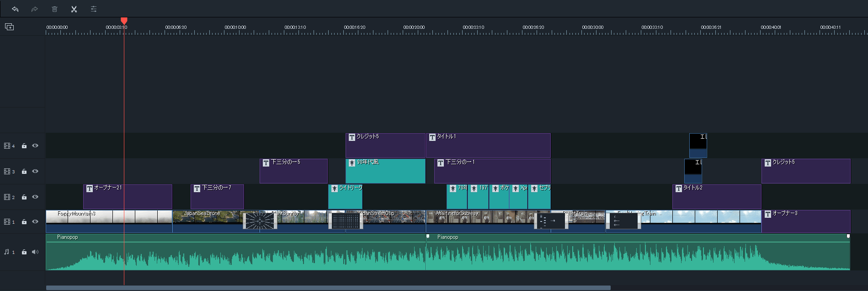This screenshot has width=868, height=291.
Task: Select the タイトル1 title clip
Action: (x=488, y=146)
